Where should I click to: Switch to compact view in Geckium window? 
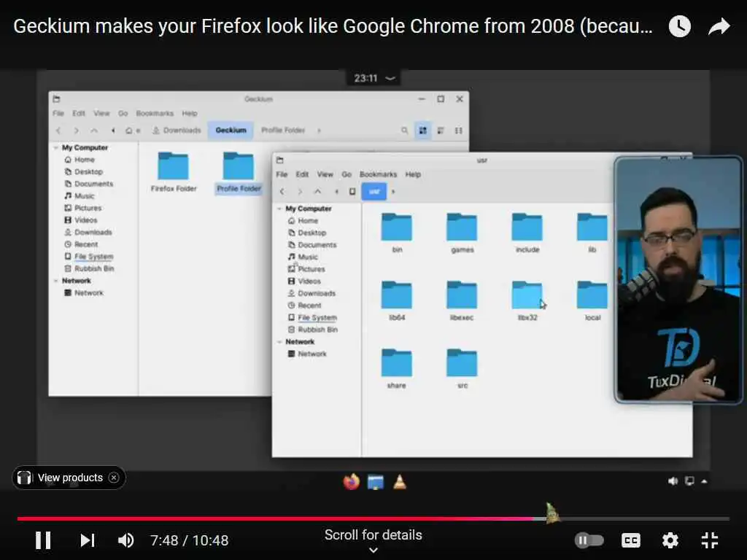tap(458, 130)
